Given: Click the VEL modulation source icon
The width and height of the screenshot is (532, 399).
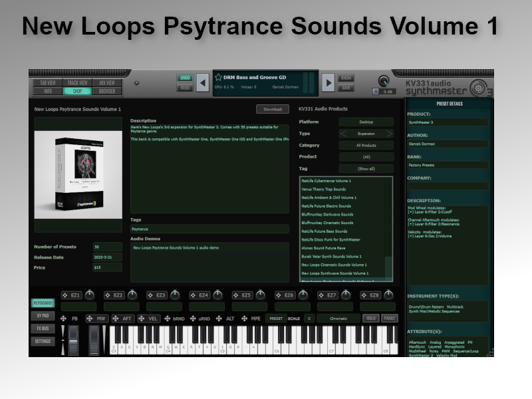Looking at the screenshot, I should tap(142, 319).
